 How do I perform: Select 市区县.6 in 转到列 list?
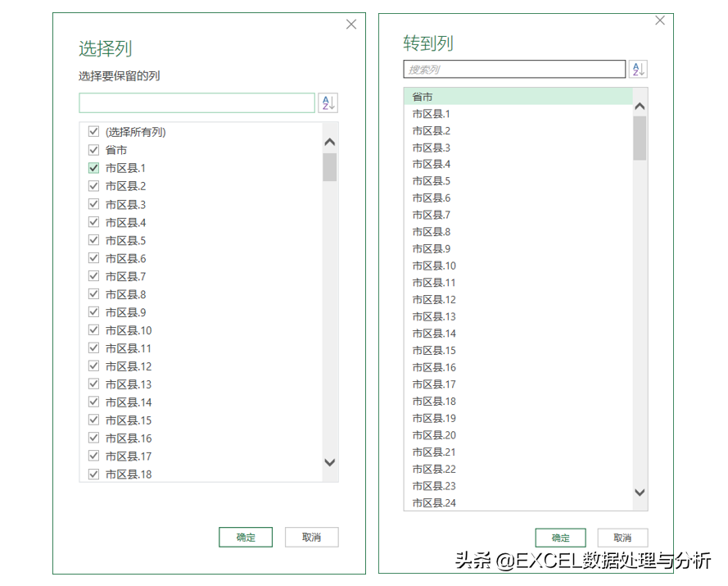518,198
